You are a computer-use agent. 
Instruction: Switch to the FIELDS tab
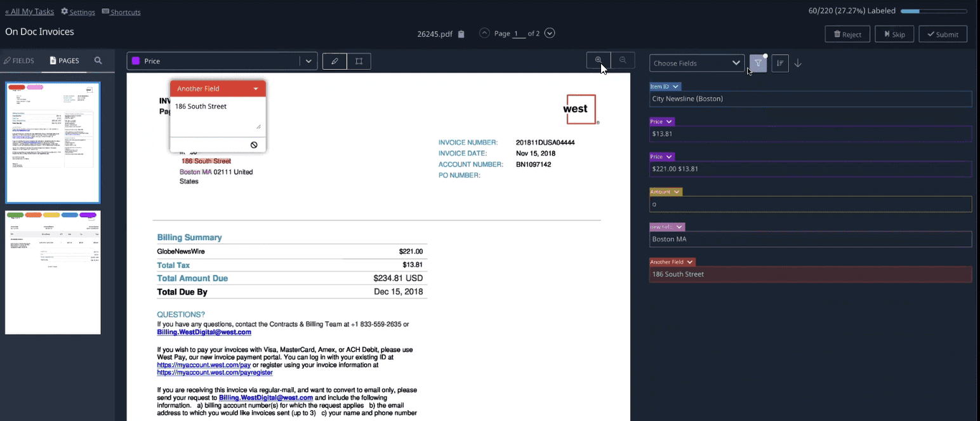coord(19,60)
